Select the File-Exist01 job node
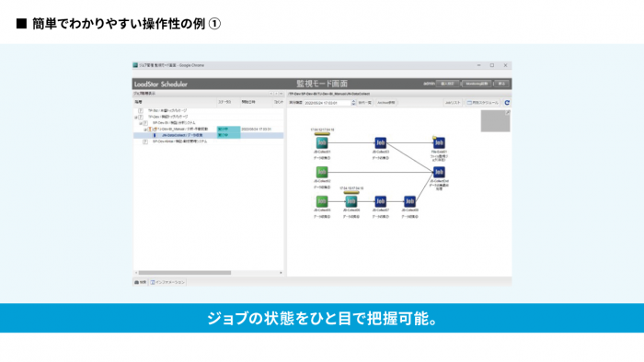Screen dimensions: 644x362 point(439,142)
